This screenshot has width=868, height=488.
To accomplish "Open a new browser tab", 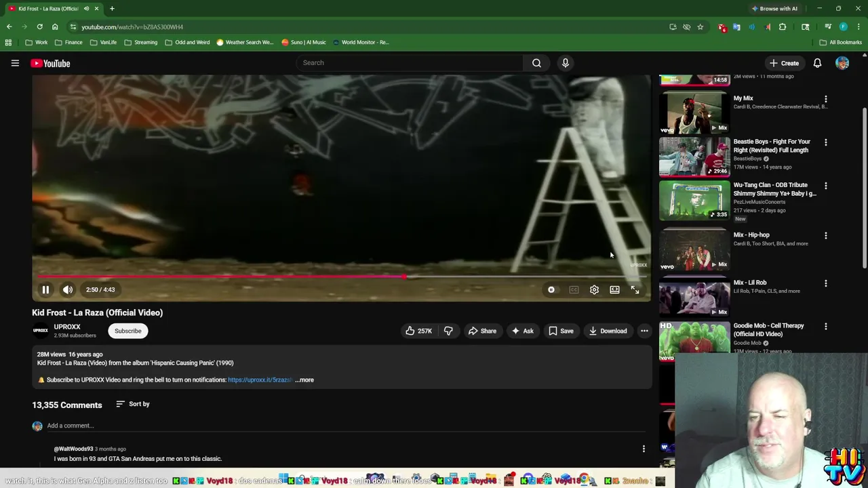I will pyautogui.click(x=112, y=8).
